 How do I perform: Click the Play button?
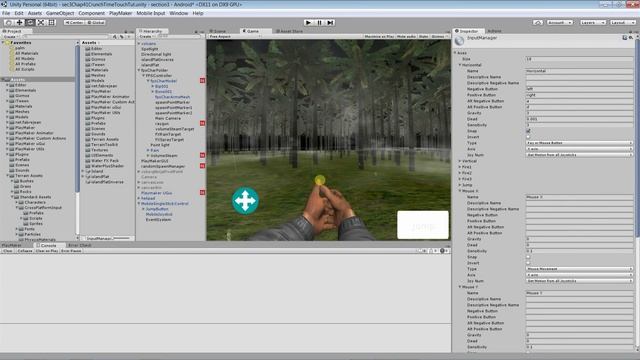tap(309, 22)
